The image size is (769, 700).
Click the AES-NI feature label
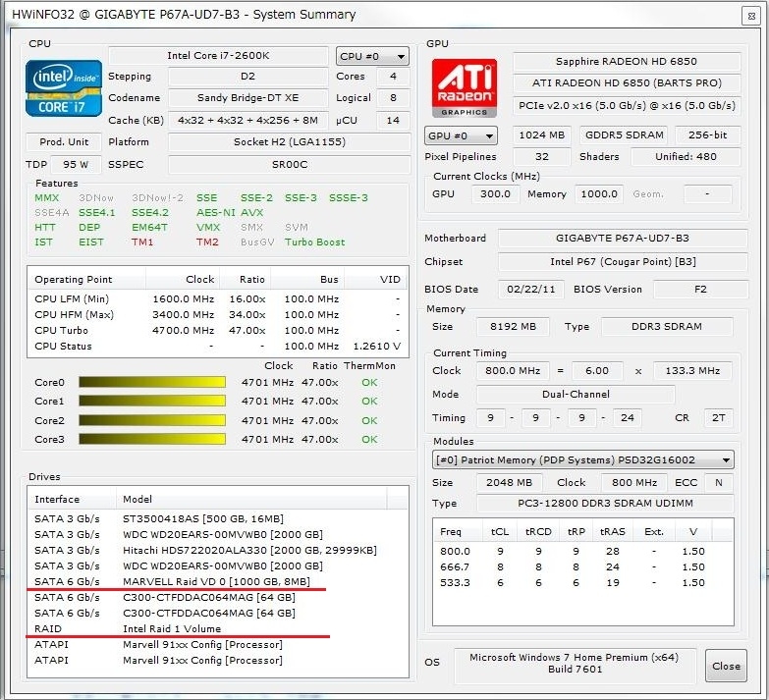click(216, 213)
